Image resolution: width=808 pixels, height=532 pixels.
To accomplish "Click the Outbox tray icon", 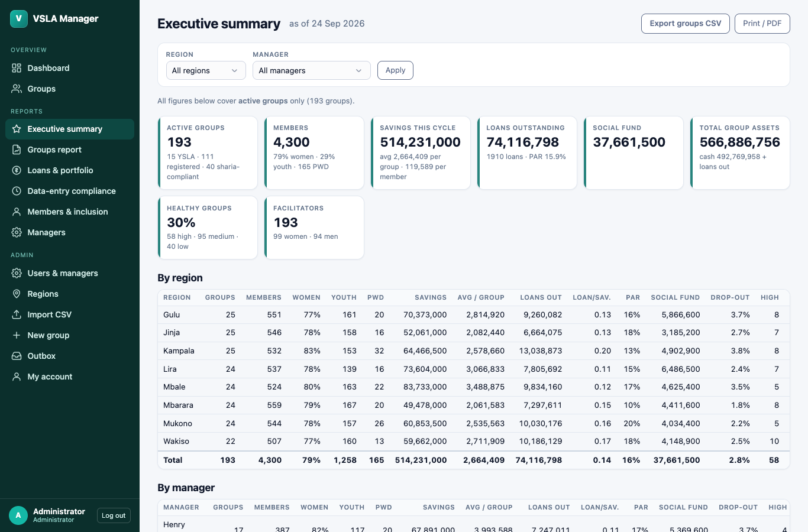I will coord(17,356).
